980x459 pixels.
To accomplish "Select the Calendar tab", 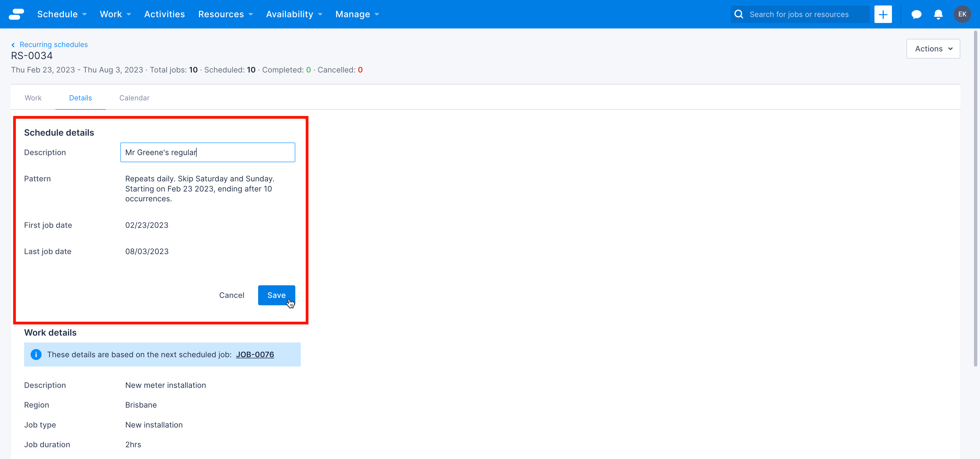I will click(134, 98).
